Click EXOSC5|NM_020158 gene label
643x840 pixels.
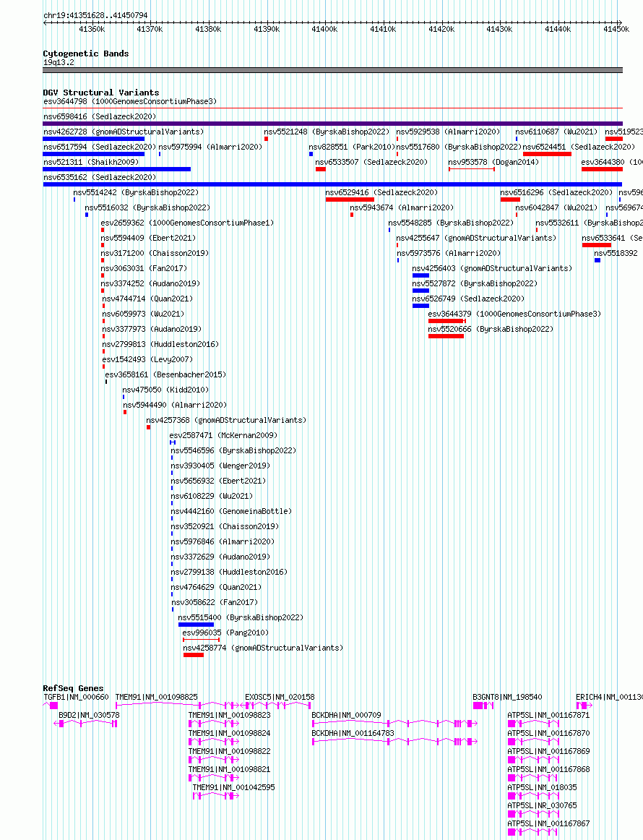280,697
